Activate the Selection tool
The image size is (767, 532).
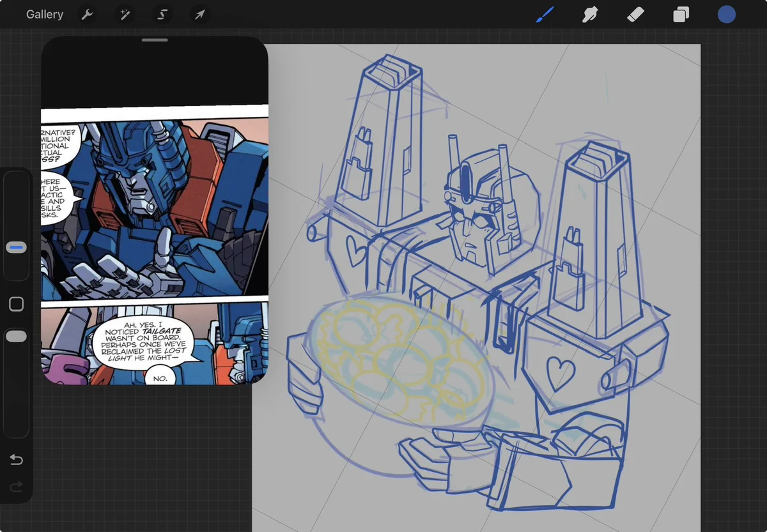click(162, 14)
